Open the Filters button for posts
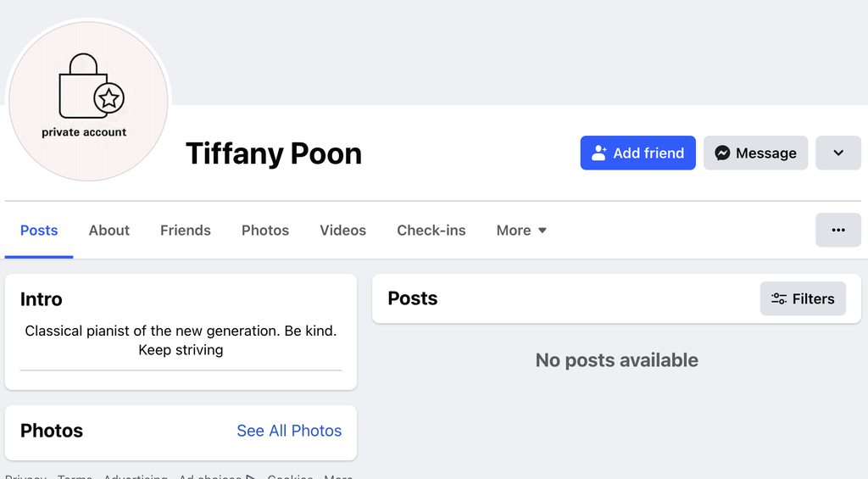 click(803, 299)
